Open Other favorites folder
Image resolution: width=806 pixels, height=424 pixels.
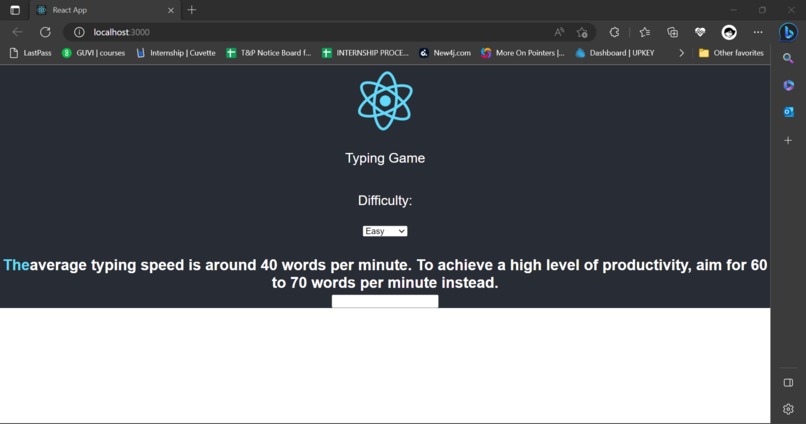pos(731,53)
